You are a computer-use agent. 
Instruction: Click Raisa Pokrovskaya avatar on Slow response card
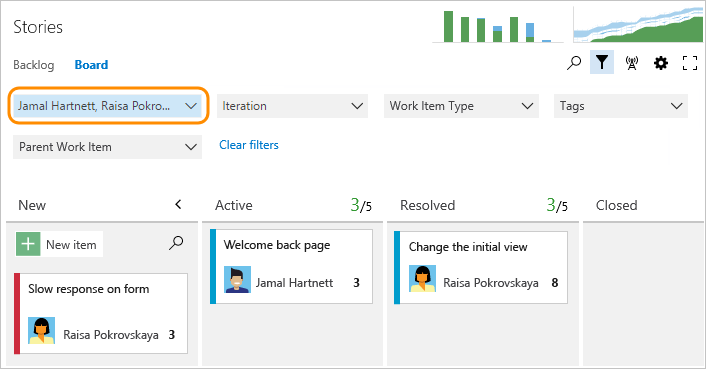pos(41,331)
